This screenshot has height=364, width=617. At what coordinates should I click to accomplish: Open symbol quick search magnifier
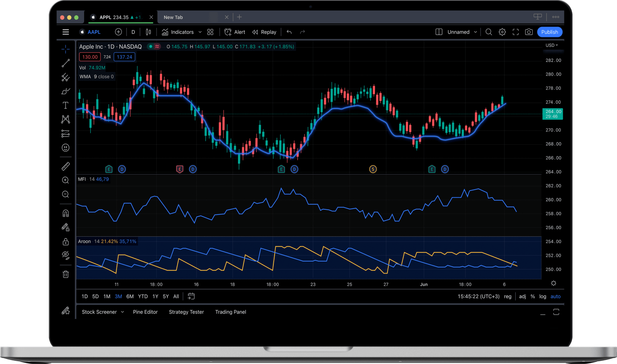(x=489, y=32)
